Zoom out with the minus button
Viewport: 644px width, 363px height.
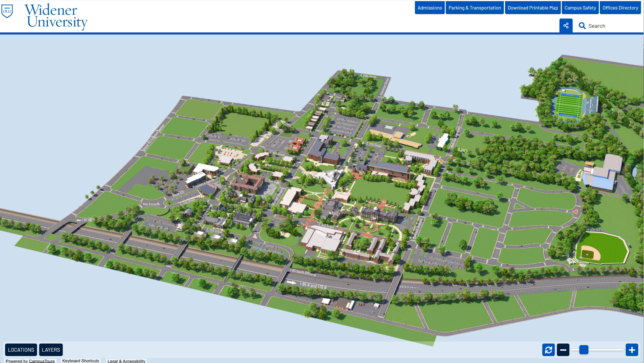(x=563, y=350)
